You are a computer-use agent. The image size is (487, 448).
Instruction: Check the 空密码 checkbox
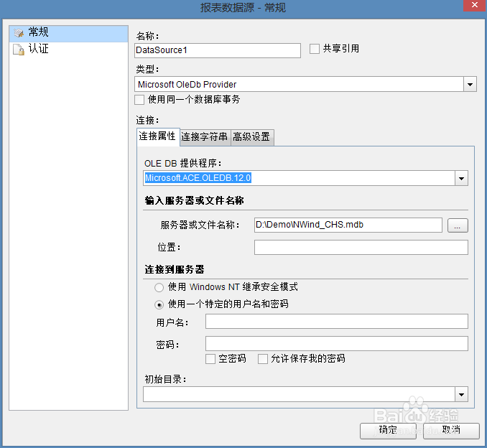coord(210,359)
